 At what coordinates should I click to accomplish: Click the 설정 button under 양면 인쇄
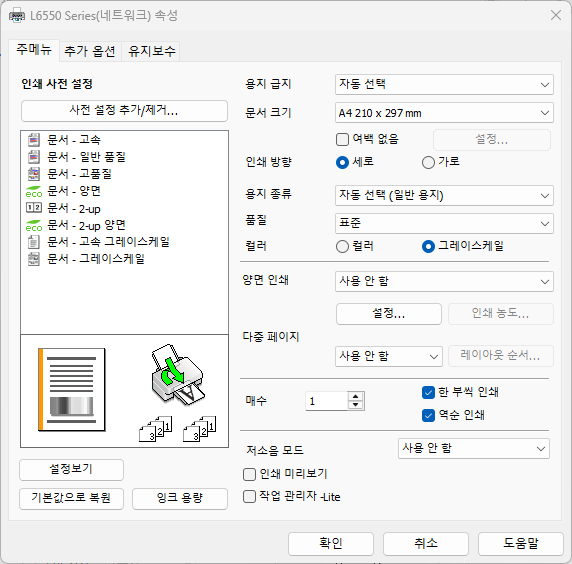[389, 314]
